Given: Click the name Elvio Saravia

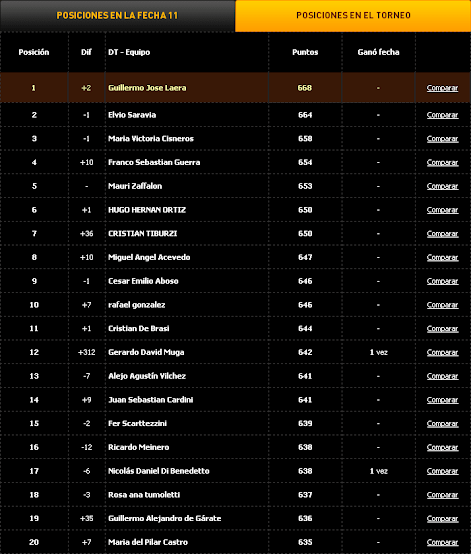Looking at the screenshot, I should (132, 115).
